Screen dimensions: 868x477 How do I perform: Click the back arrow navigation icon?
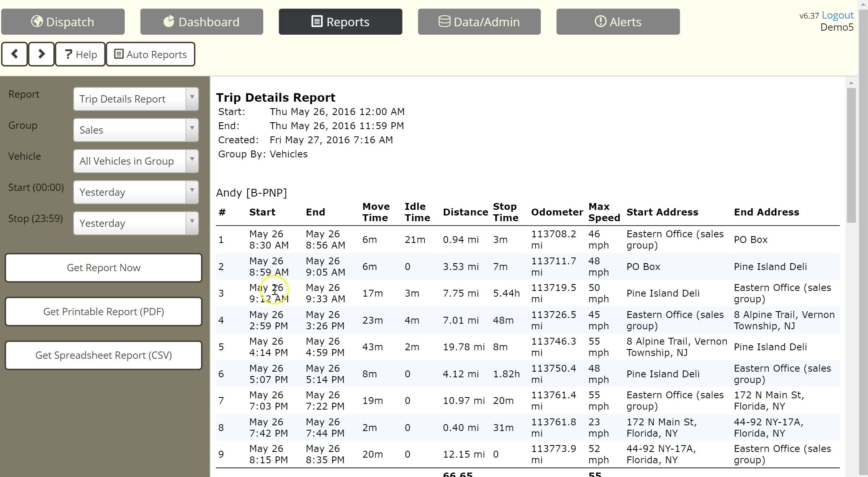point(15,54)
